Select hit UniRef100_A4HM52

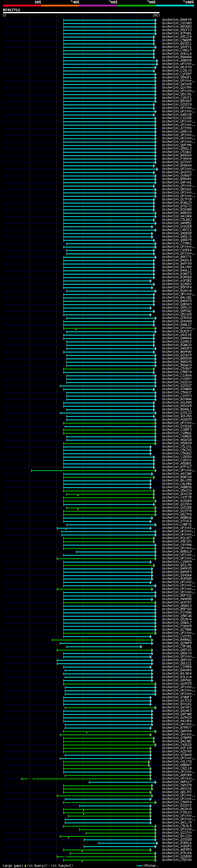(x=177, y=223)
